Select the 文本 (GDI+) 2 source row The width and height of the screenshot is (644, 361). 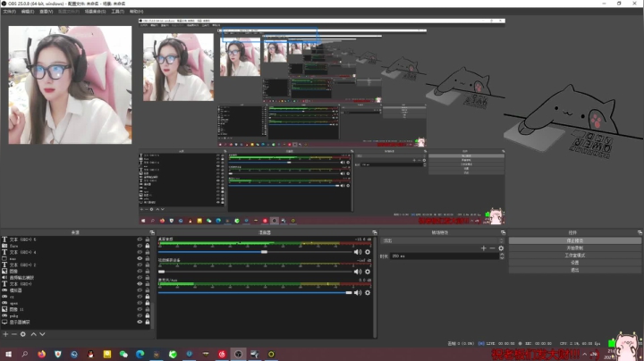click(76, 264)
